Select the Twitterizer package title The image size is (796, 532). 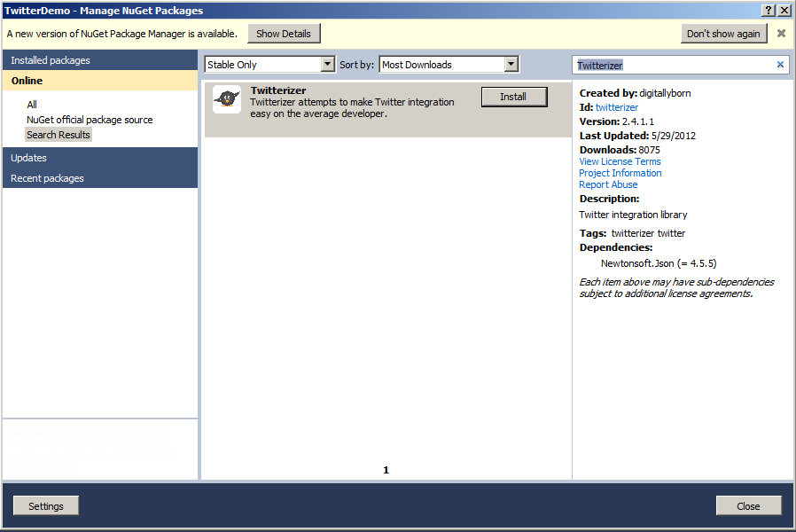tap(278, 90)
